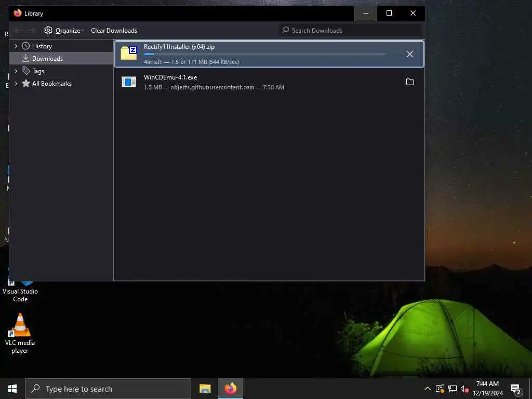
Task: Click the WinCDEmu-4.1.exe file icon
Action: [129, 82]
